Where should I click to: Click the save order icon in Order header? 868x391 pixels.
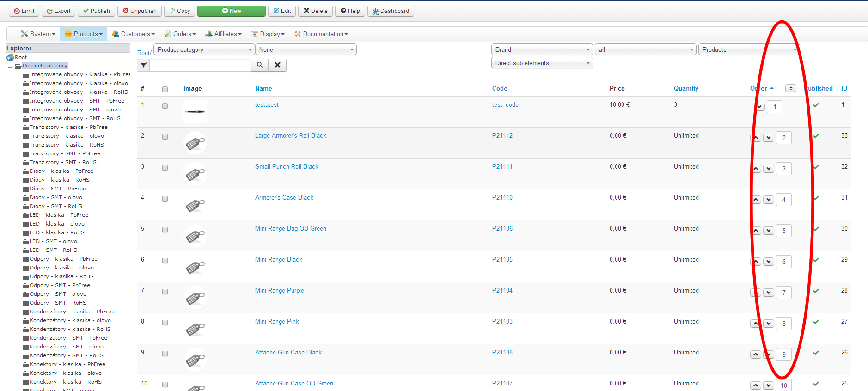click(x=791, y=88)
